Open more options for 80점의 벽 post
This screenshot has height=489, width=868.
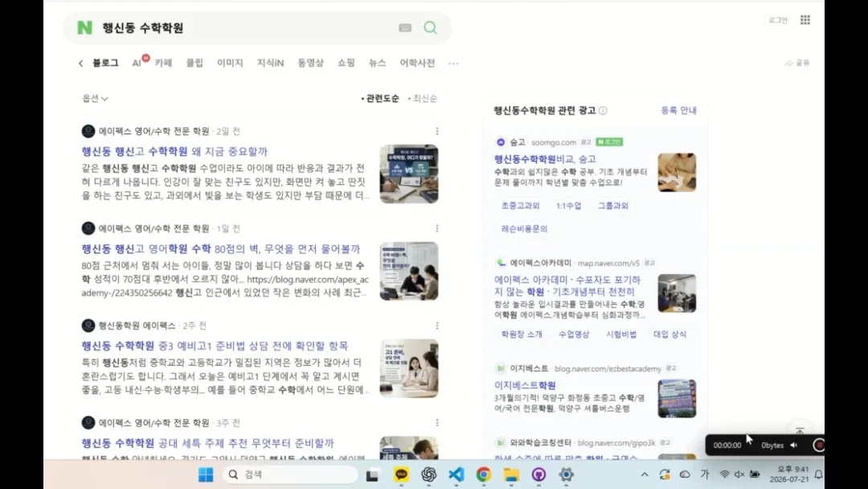pos(436,228)
